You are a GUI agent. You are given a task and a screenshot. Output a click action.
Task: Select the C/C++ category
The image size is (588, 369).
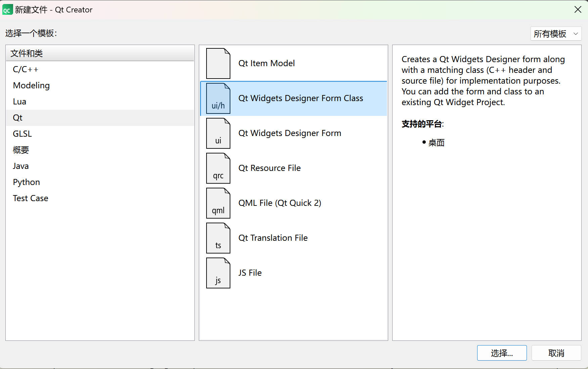point(100,70)
